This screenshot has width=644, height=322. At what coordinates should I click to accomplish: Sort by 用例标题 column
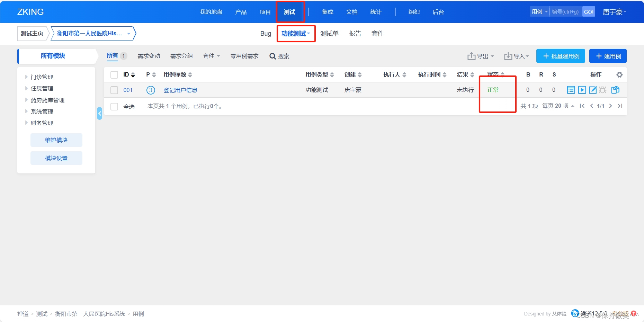(178, 75)
